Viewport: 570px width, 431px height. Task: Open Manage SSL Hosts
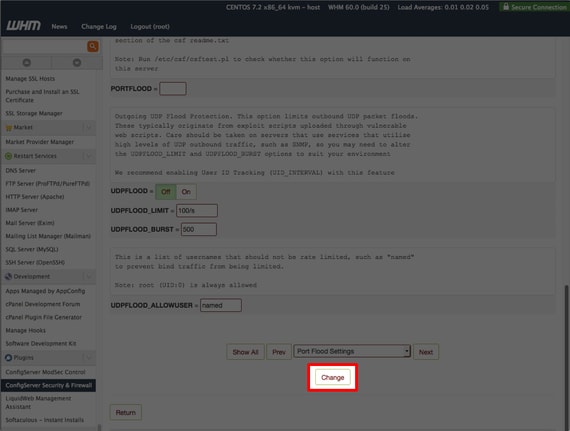click(x=30, y=78)
